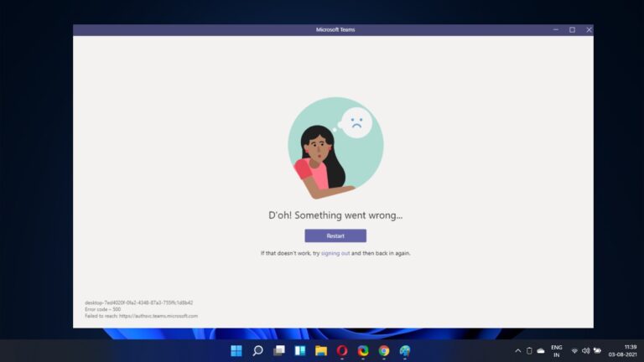
Task: Click the colorful circular icon beside Opera
Action: [x=363, y=350]
